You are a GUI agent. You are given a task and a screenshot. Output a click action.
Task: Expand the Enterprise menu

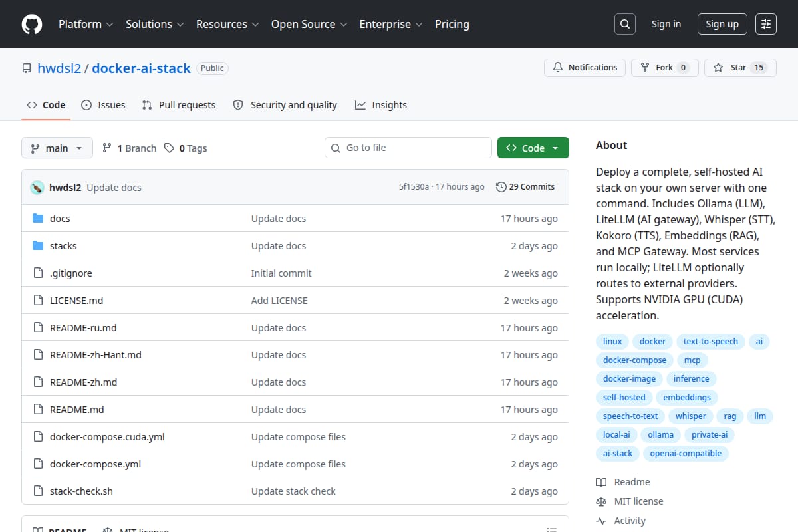click(391, 24)
